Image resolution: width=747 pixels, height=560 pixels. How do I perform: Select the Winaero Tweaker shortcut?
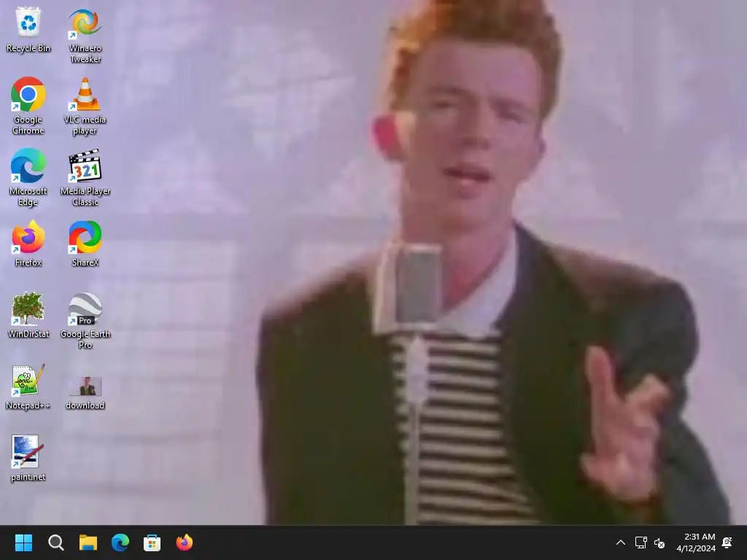(85, 35)
